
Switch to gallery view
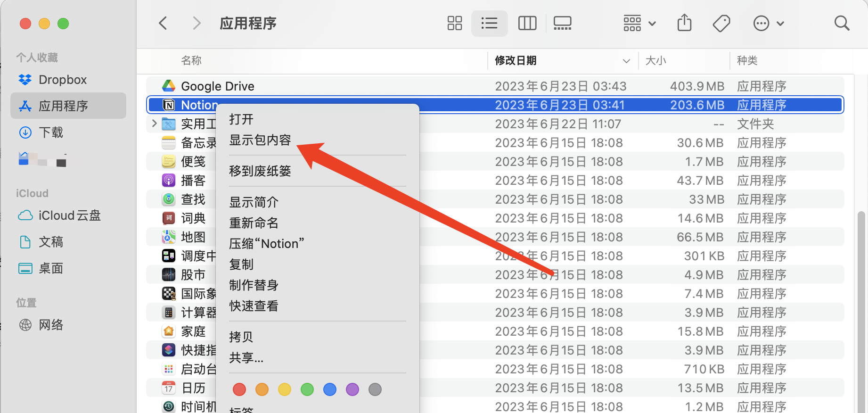coord(562,23)
